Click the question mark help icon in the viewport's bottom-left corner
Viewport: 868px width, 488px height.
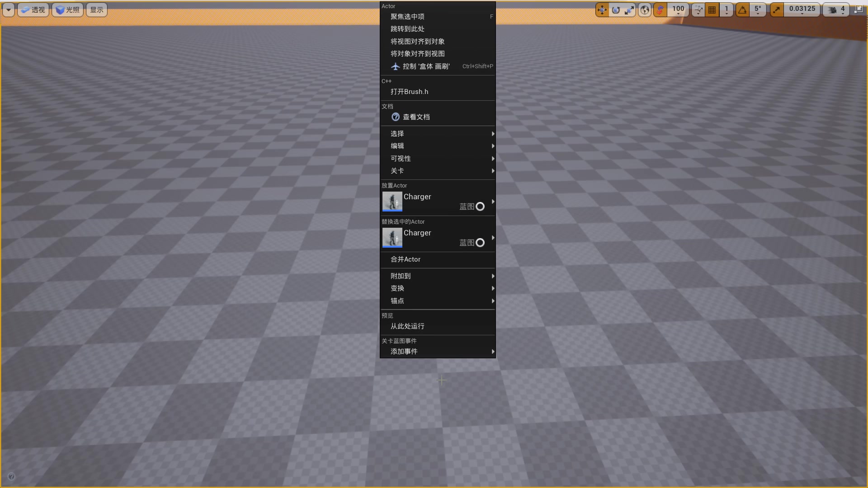[11, 476]
